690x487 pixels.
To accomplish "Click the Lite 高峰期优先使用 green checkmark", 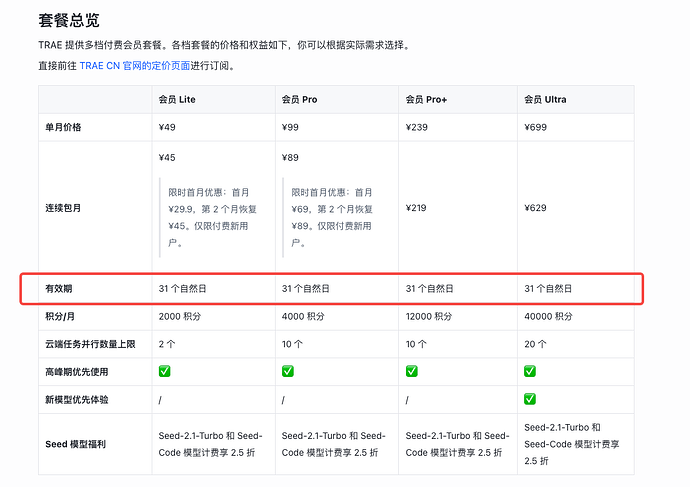I will (x=165, y=371).
